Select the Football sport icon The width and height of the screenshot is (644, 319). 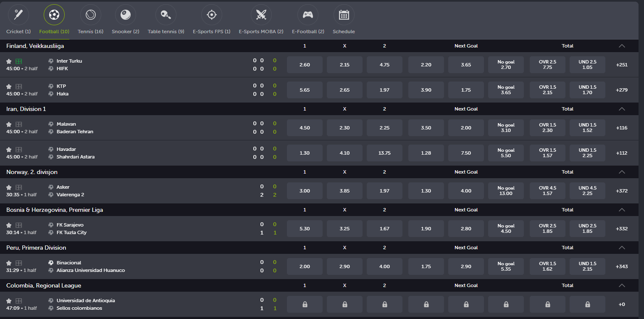(x=54, y=15)
